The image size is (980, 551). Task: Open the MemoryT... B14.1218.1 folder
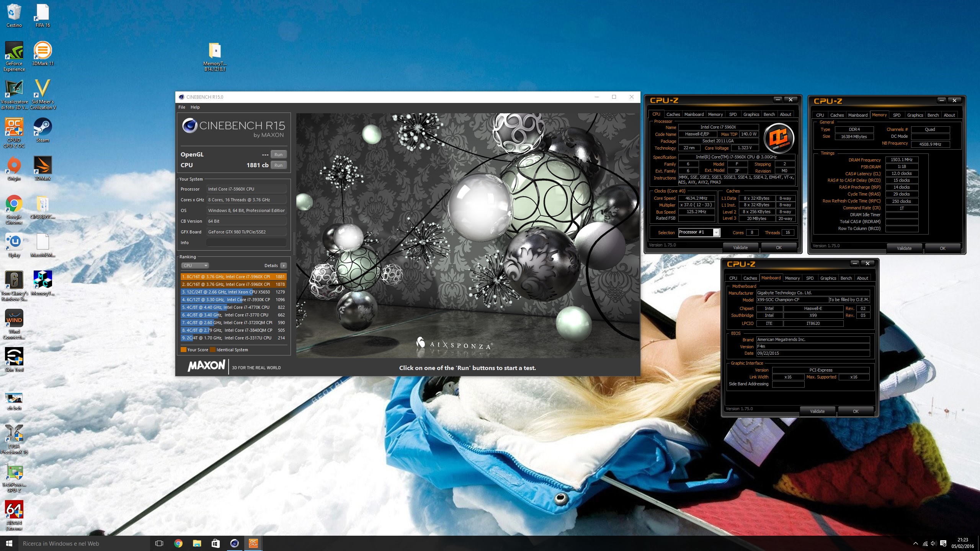pos(215,57)
